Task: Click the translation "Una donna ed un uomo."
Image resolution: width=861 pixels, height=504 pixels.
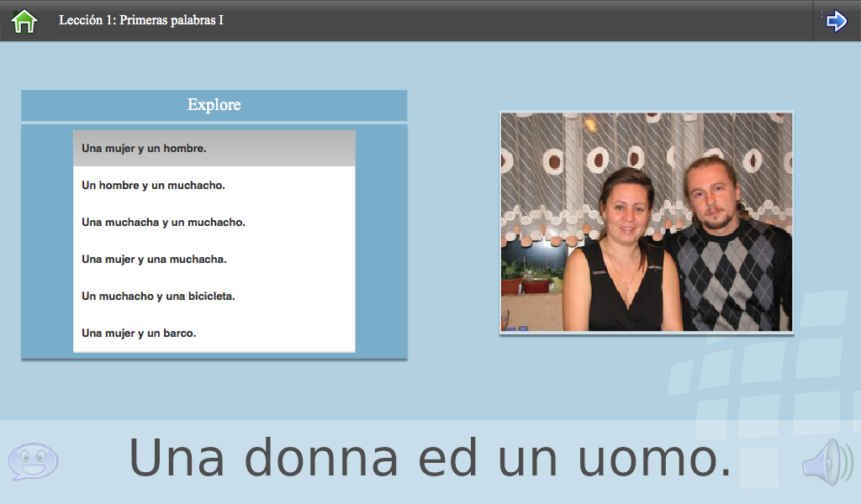Action: [x=430, y=459]
